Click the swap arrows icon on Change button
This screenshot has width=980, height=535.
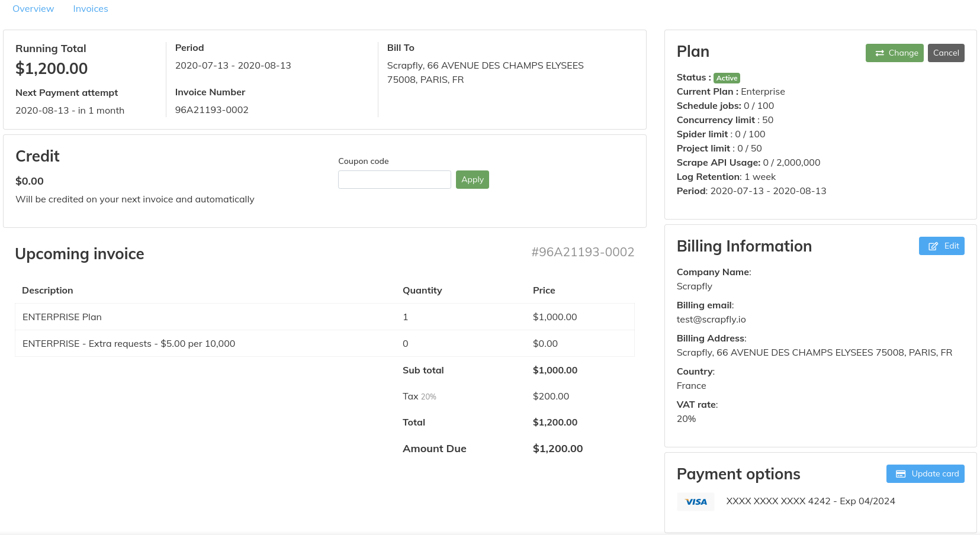pos(879,53)
